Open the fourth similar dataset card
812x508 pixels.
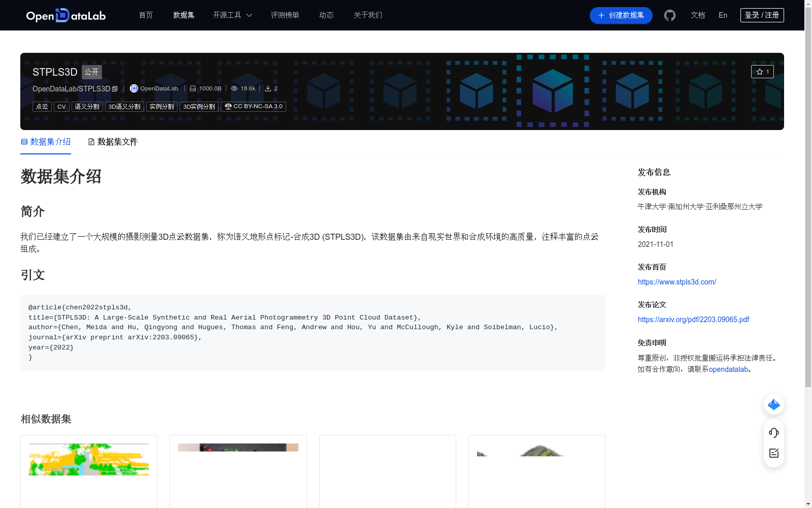(x=537, y=471)
